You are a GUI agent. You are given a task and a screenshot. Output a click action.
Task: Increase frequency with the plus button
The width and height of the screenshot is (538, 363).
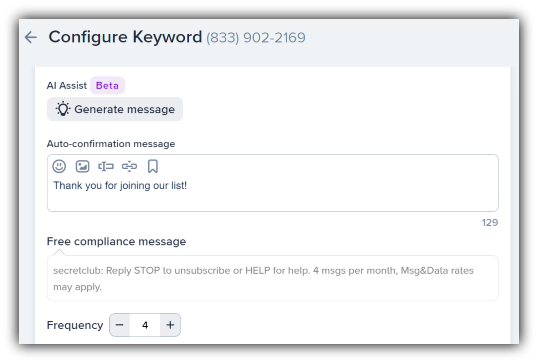pos(170,325)
